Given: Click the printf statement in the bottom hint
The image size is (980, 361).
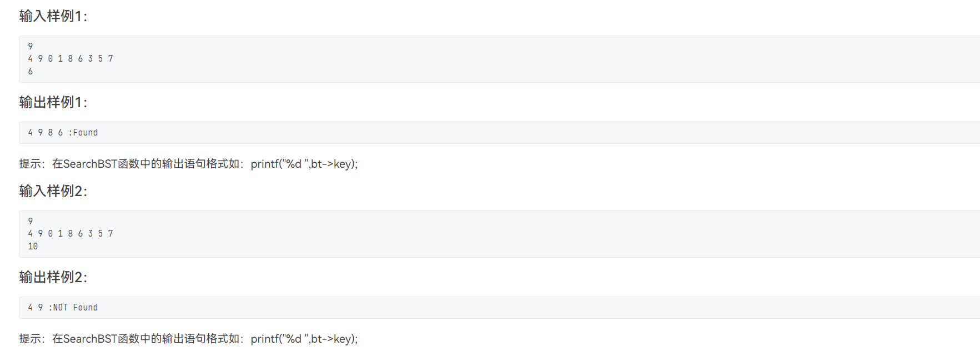Looking at the screenshot, I should 304,339.
